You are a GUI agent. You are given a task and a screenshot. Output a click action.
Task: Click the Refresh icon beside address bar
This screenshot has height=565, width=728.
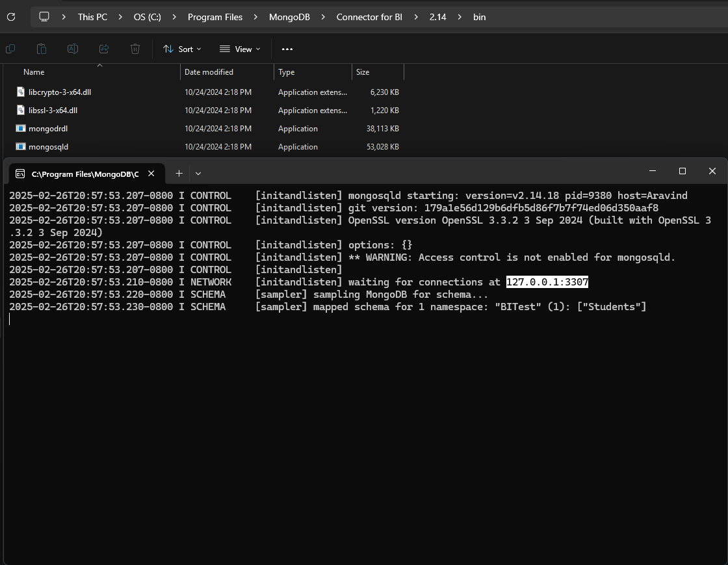(11, 17)
